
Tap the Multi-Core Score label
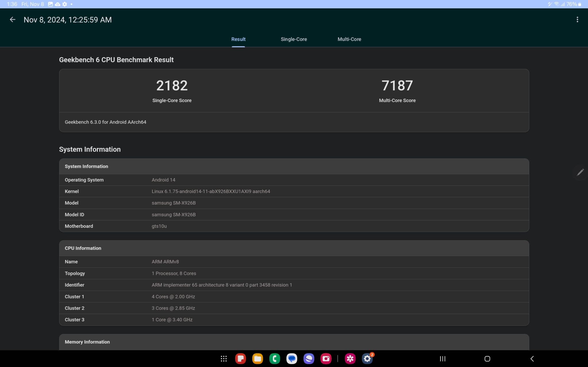tap(397, 100)
